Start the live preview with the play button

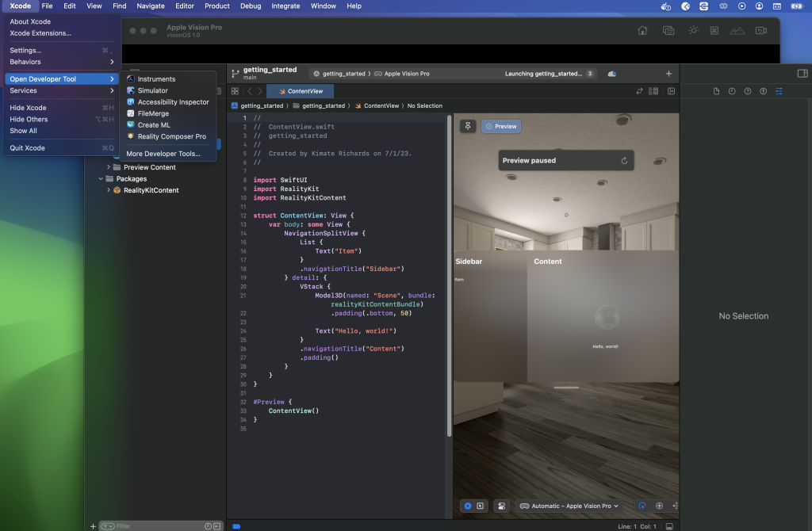468,505
